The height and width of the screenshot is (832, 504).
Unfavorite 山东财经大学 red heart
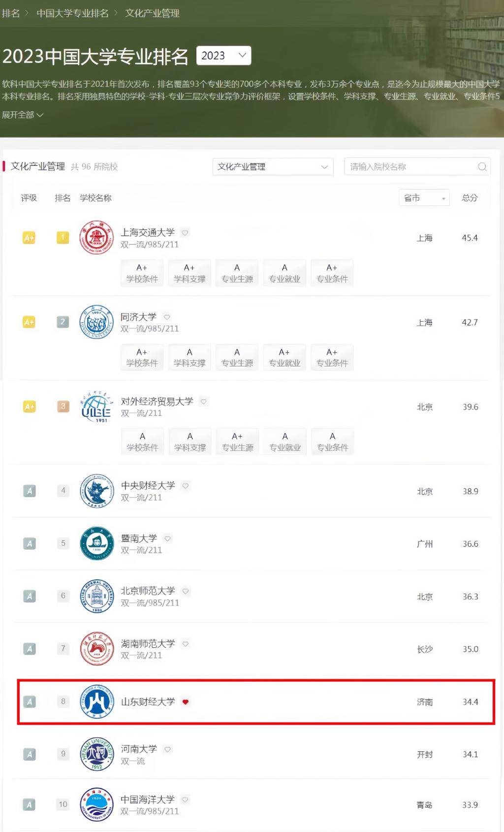point(186,702)
